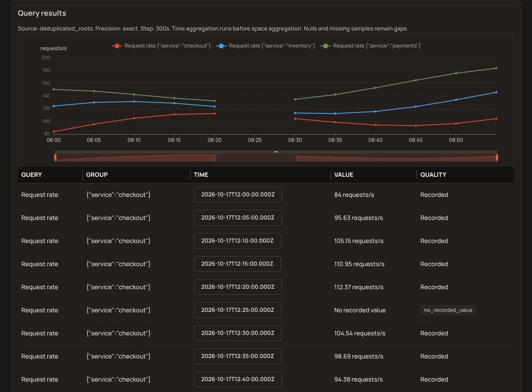Click the Query results heading
Image resolution: width=532 pixels, height=392 pixels.
point(42,14)
